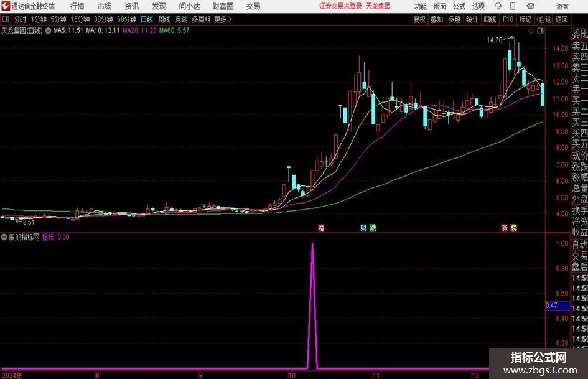Image resolution: width=588 pixels, height=379 pixels.
Task: Open the 问小达 menu
Action: [x=189, y=6]
